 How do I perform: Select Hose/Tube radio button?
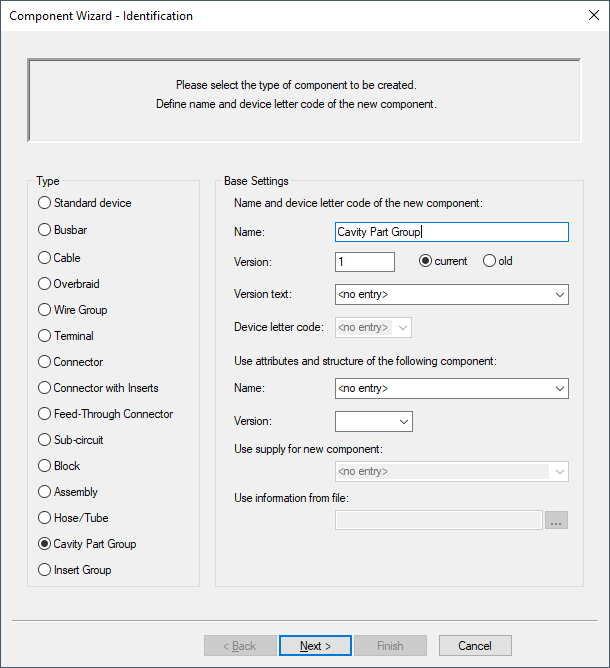(x=44, y=518)
